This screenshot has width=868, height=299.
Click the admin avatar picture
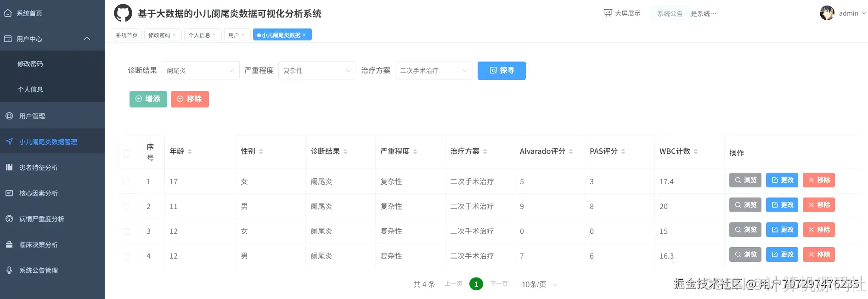[827, 13]
